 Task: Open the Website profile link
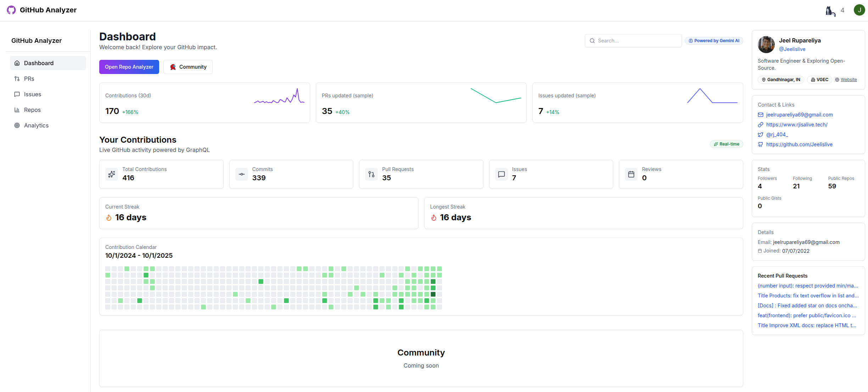[849, 80]
